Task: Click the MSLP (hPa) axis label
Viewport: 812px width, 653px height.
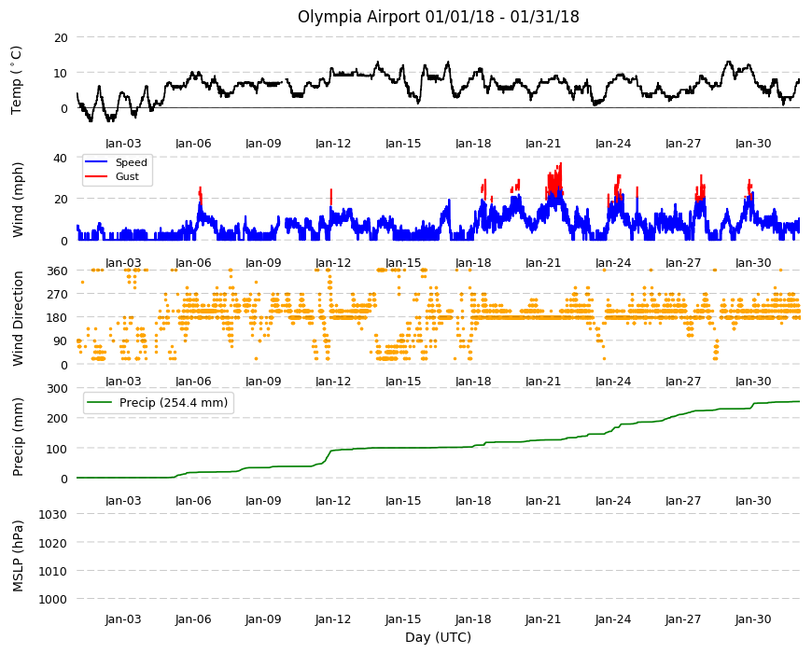Action: [x=18, y=556]
